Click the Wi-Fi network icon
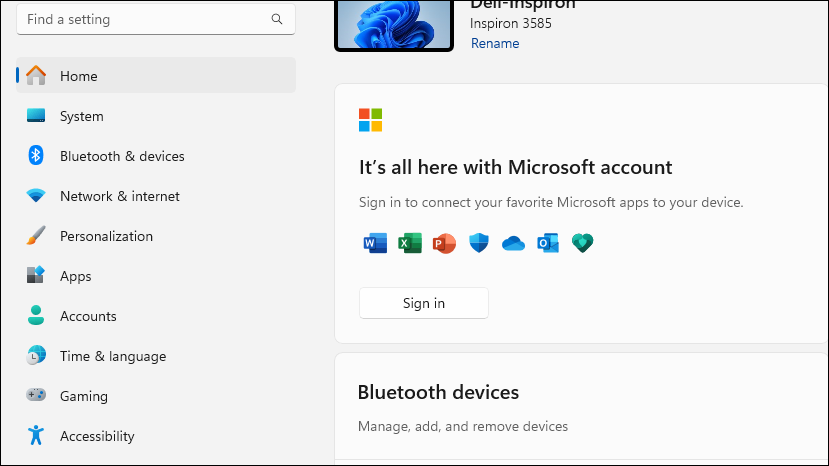 (36, 196)
